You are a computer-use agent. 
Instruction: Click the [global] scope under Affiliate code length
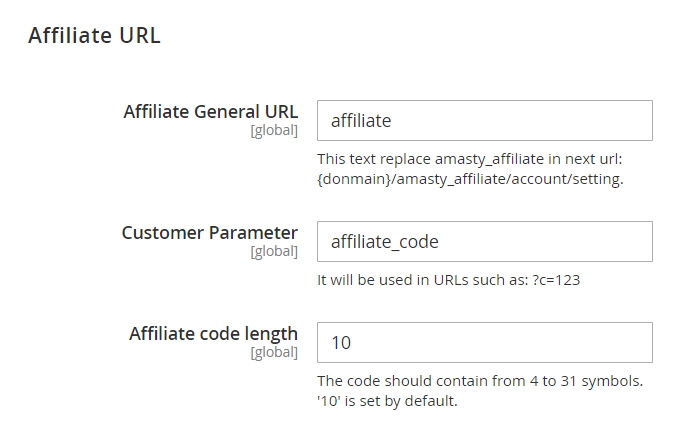(273, 352)
